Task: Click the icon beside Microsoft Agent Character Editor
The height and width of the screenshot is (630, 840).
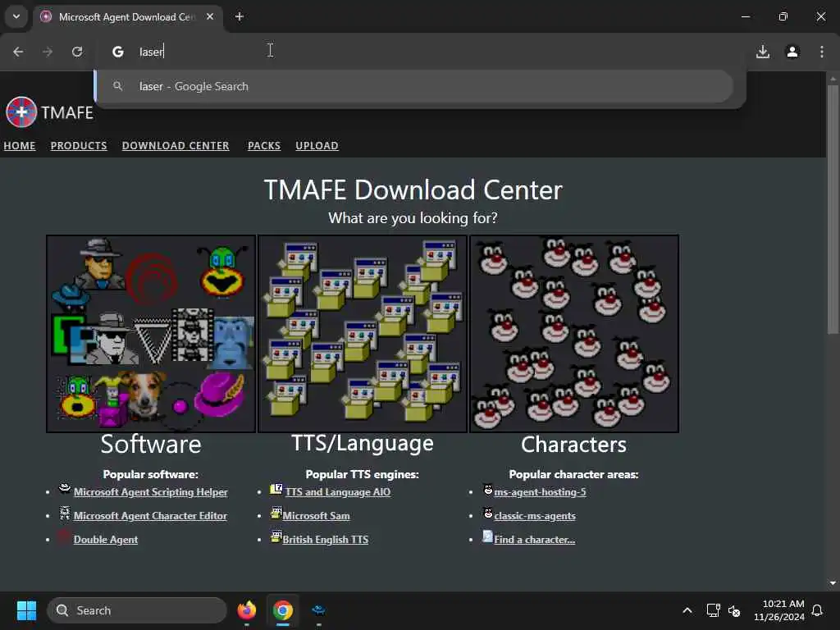Action: 65,513
